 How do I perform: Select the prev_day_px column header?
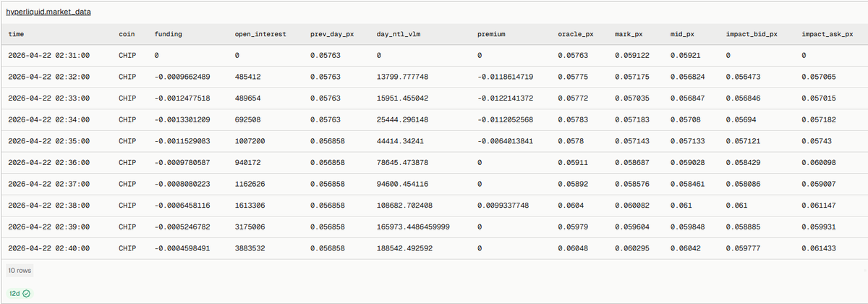333,34
